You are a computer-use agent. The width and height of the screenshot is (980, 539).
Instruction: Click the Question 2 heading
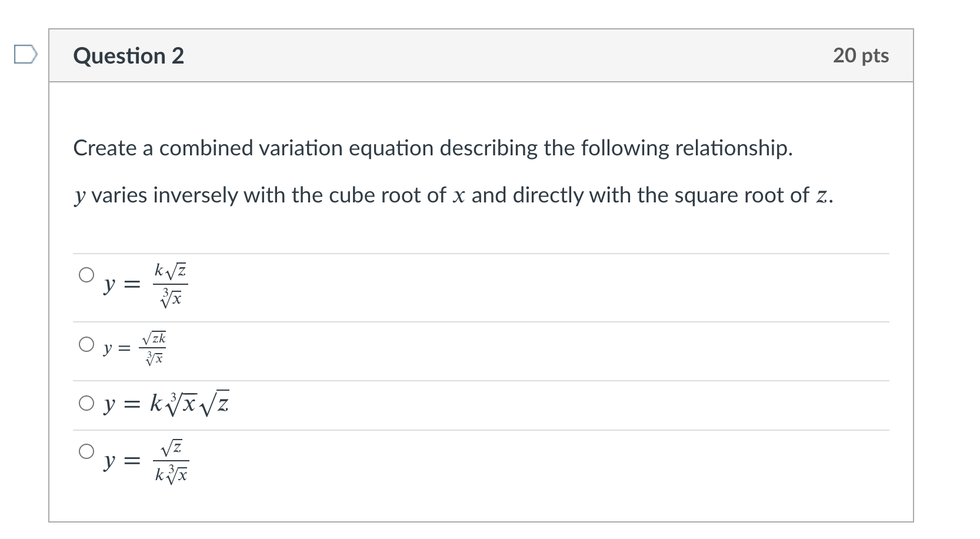pyautogui.click(x=129, y=56)
